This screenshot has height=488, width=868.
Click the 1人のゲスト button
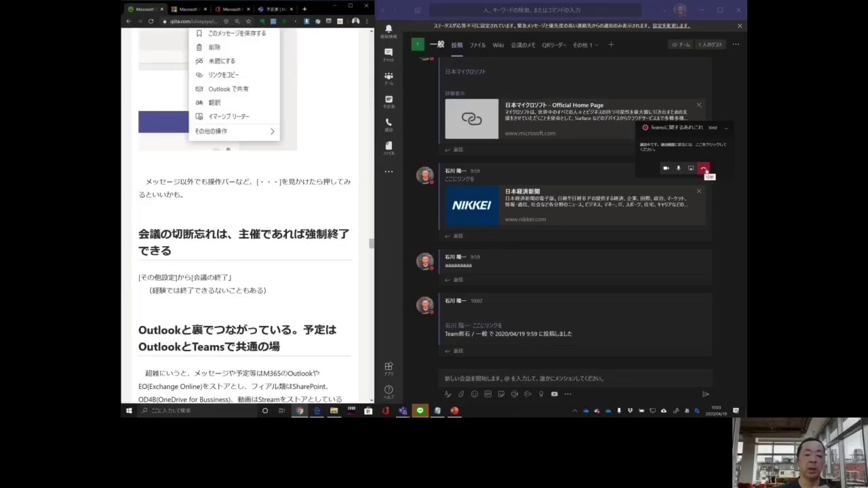click(710, 45)
